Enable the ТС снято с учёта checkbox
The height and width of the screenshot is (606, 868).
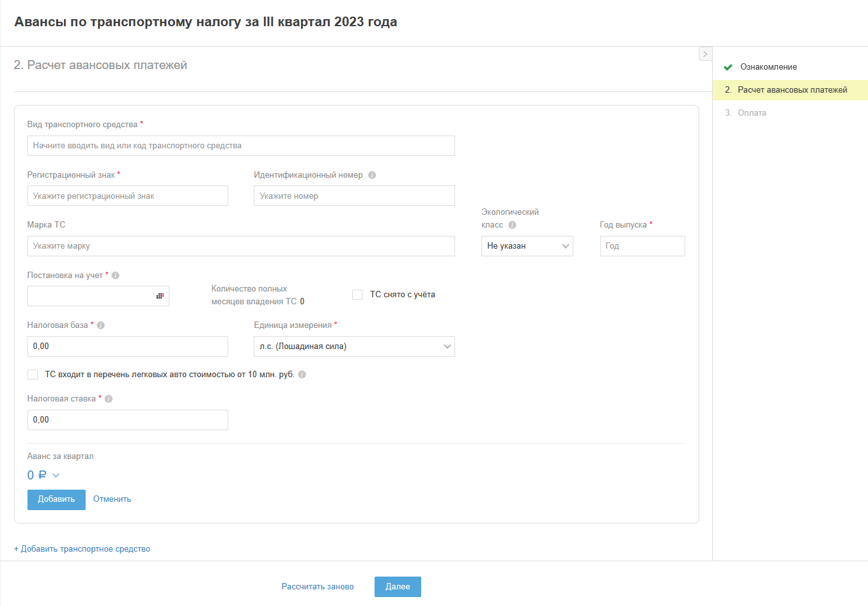[x=357, y=295]
